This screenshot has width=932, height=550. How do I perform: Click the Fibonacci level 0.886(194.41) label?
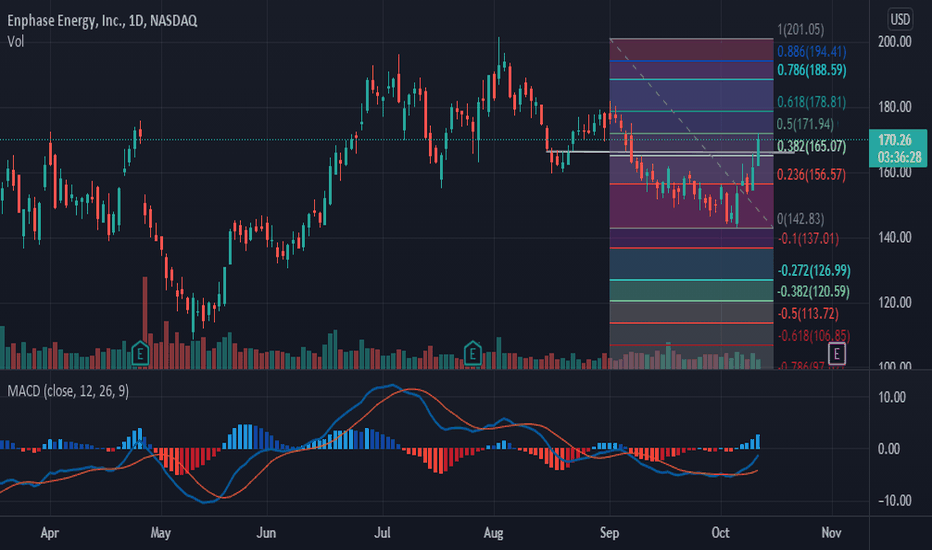811,52
